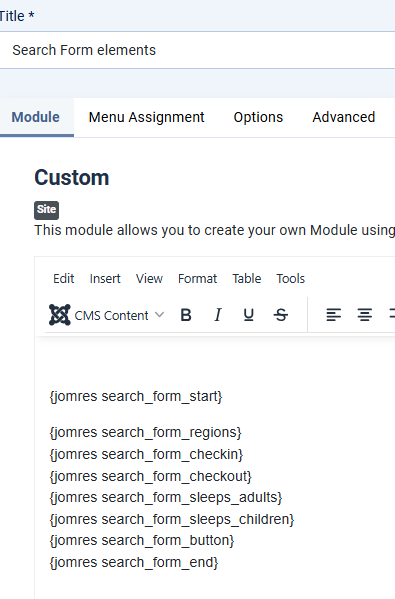Switch to the Options tab

coord(258,117)
